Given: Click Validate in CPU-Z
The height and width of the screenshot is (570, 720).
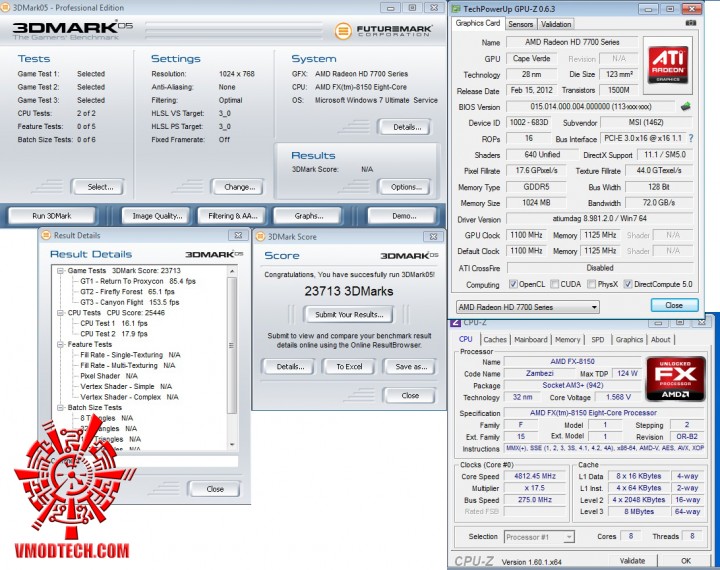Looking at the screenshot, I should click(x=632, y=561).
